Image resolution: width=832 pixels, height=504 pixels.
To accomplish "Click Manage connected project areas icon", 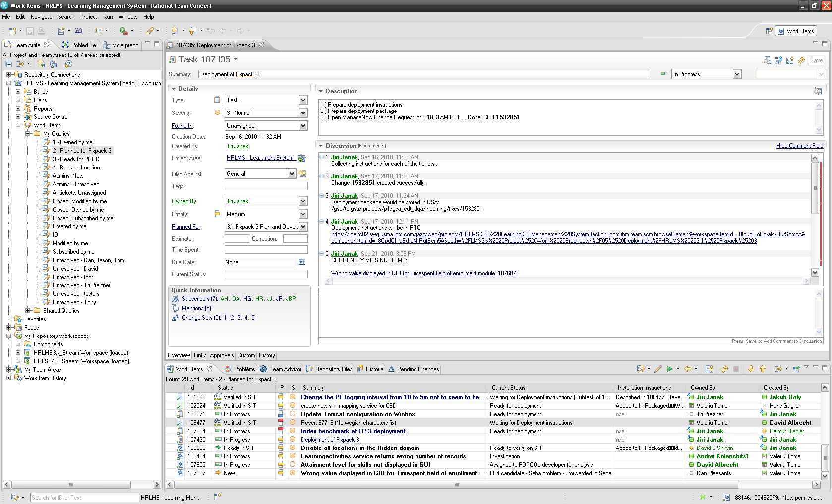I will [x=42, y=64].
